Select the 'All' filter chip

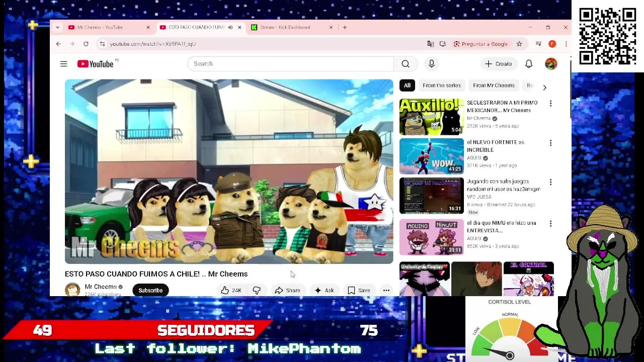click(x=407, y=85)
